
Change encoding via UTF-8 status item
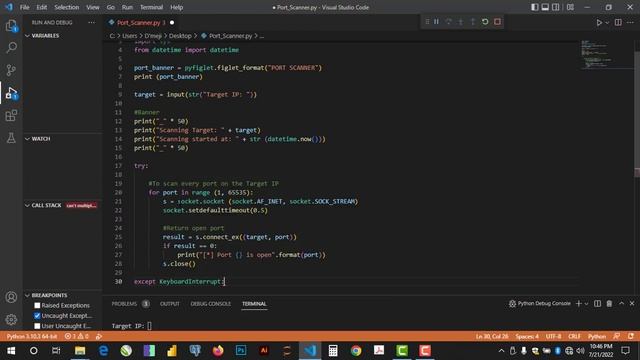[x=553, y=336]
